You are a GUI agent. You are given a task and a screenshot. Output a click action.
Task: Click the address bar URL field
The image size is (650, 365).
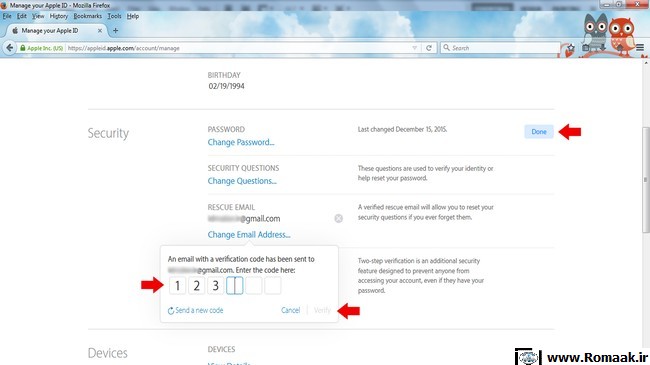[238, 48]
